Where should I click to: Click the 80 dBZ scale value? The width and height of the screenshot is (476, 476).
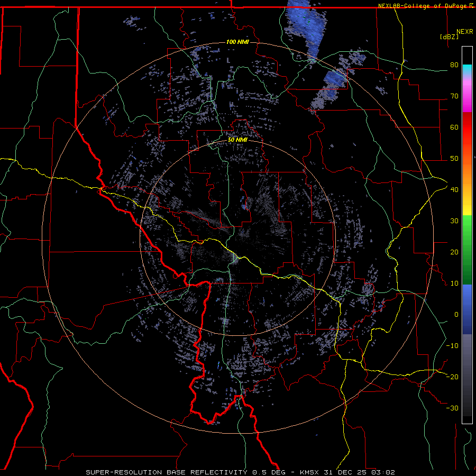coord(454,65)
